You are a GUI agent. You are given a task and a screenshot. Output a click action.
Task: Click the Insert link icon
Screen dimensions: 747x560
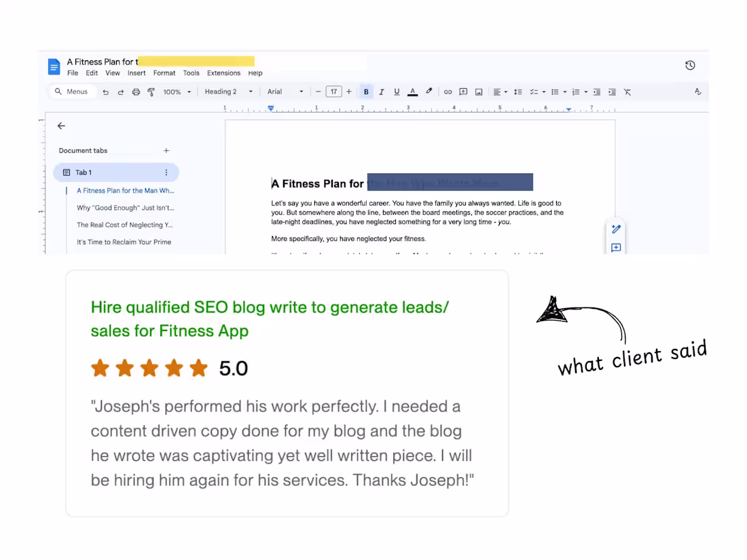point(448,91)
